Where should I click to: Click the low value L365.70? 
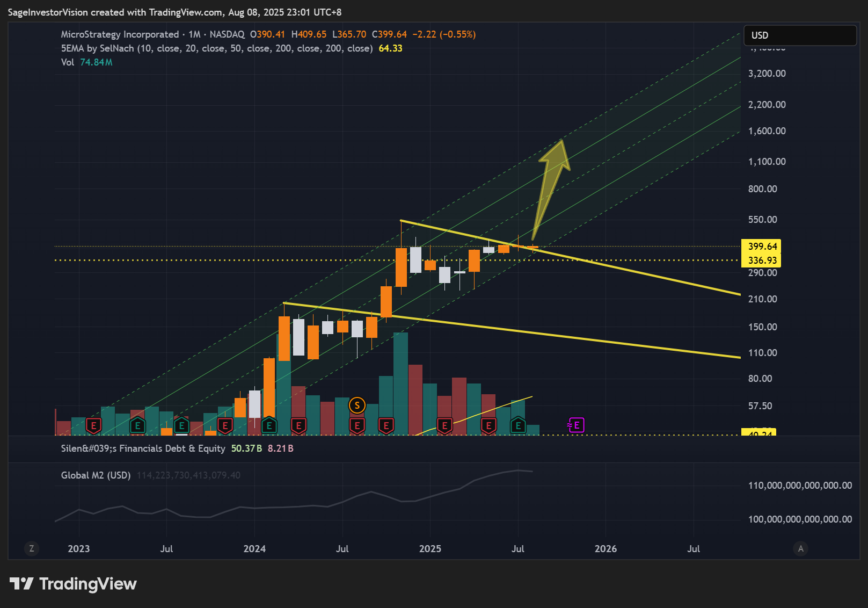[349, 34]
